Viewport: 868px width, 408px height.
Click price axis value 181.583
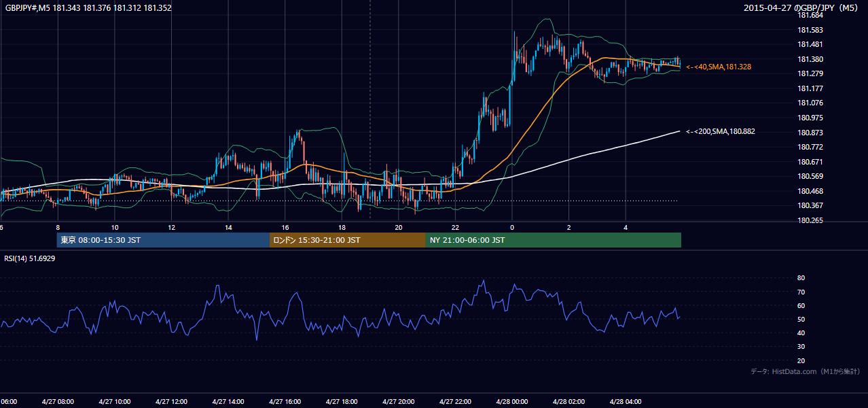tap(810, 30)
